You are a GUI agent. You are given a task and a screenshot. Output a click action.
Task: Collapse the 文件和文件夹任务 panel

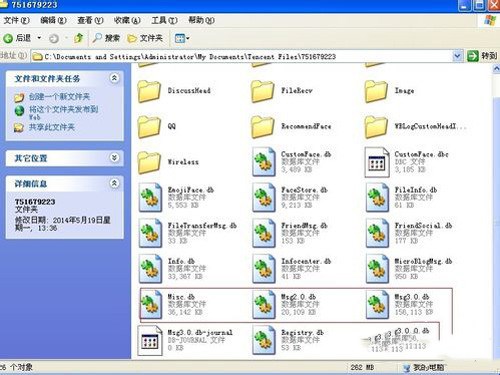[114, 78]
